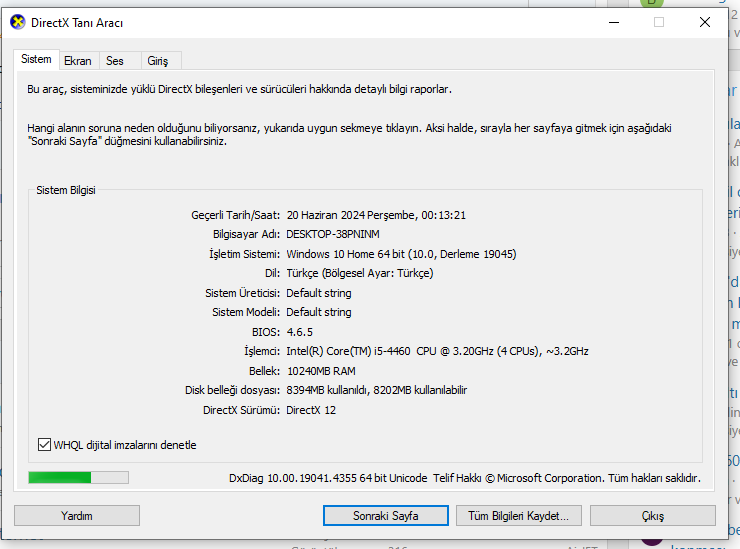The image size is (740, 549).
Task: Open the Ekran tab
Action: 78,61
